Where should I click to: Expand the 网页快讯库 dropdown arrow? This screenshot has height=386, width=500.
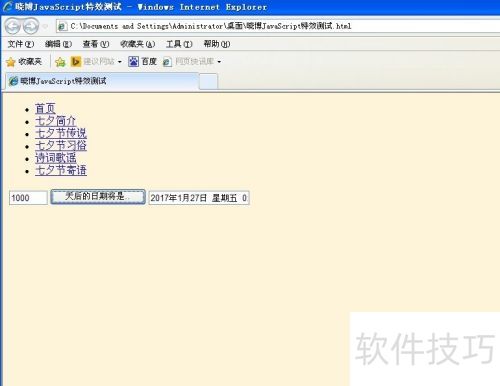219,62
